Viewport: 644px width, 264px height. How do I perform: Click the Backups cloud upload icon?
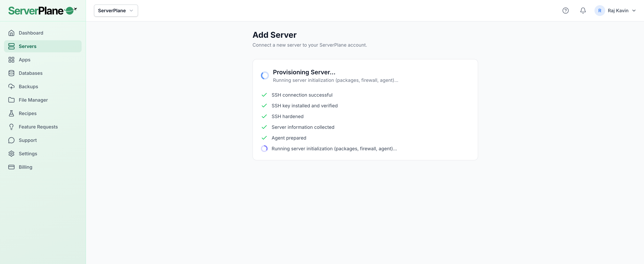pos(11,87)
